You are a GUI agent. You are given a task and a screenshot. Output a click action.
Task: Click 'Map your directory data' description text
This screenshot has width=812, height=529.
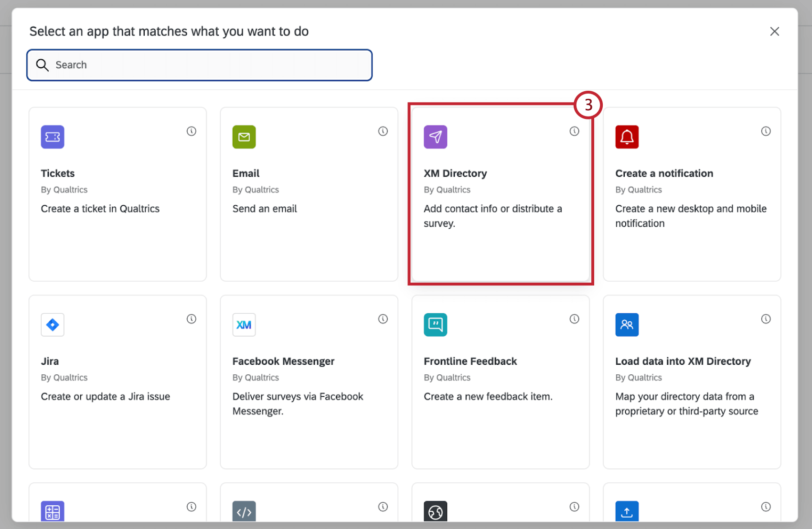[687, 404]
